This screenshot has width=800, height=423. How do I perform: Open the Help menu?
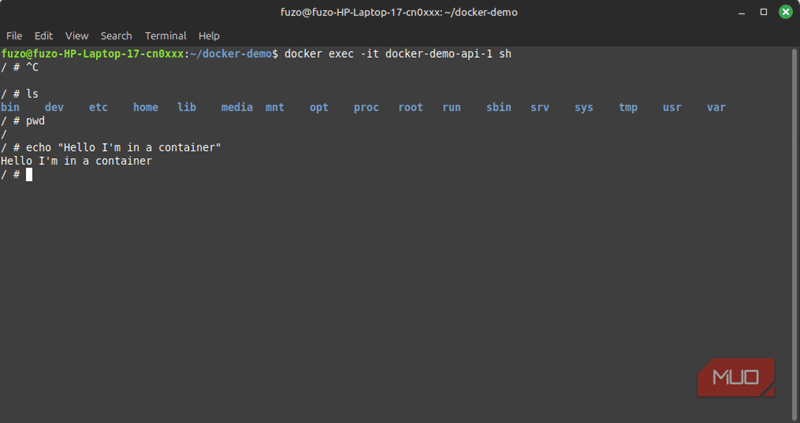209,36
